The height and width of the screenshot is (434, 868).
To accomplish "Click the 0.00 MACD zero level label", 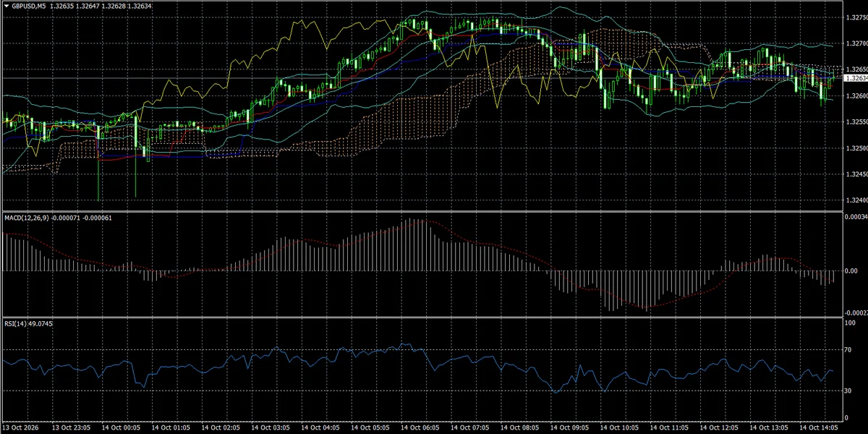I will click(853, 271).
